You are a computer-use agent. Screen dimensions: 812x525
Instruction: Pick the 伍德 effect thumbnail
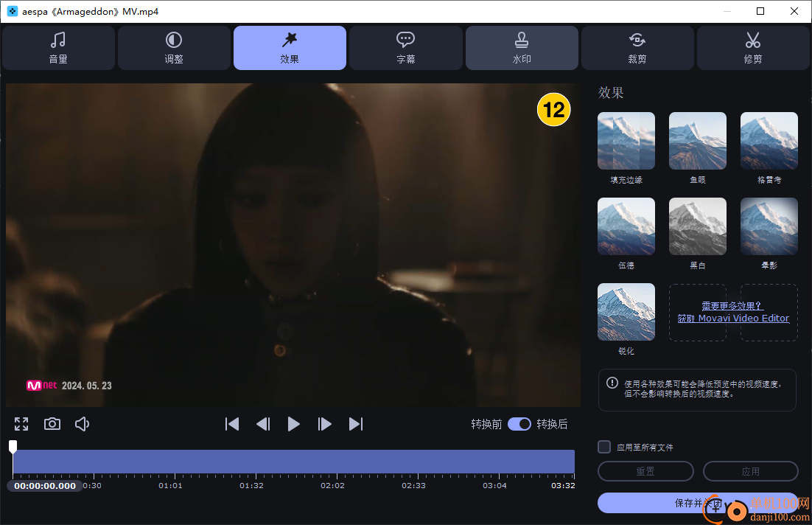(x=626, y=226)
